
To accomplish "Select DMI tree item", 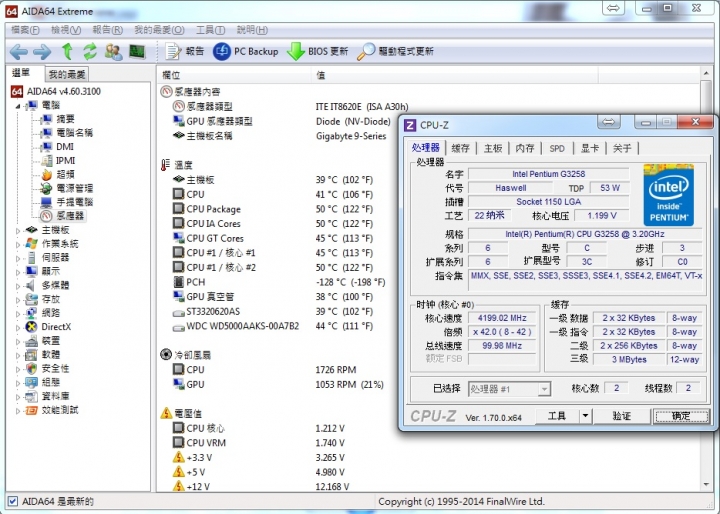I will pyautogui.click(x=58, y=147).
